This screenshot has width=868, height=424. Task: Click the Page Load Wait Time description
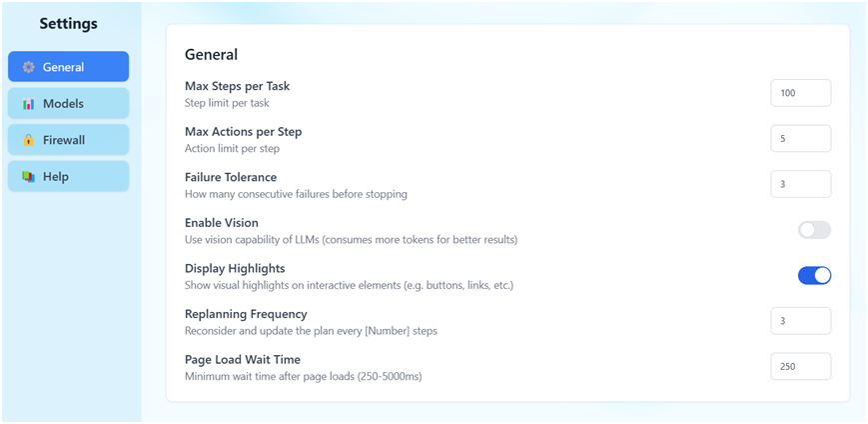point(303,377)
